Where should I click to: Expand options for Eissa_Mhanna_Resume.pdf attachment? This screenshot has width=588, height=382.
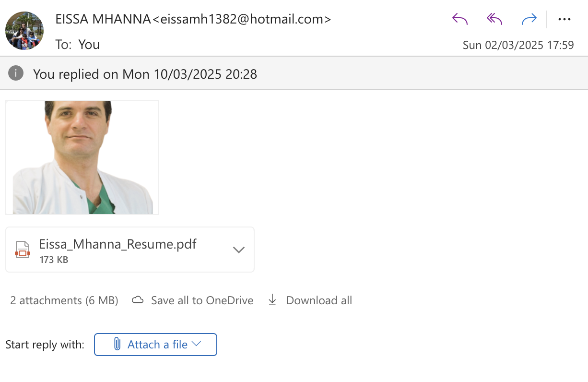pyautogui.click(x=238, y=250)
